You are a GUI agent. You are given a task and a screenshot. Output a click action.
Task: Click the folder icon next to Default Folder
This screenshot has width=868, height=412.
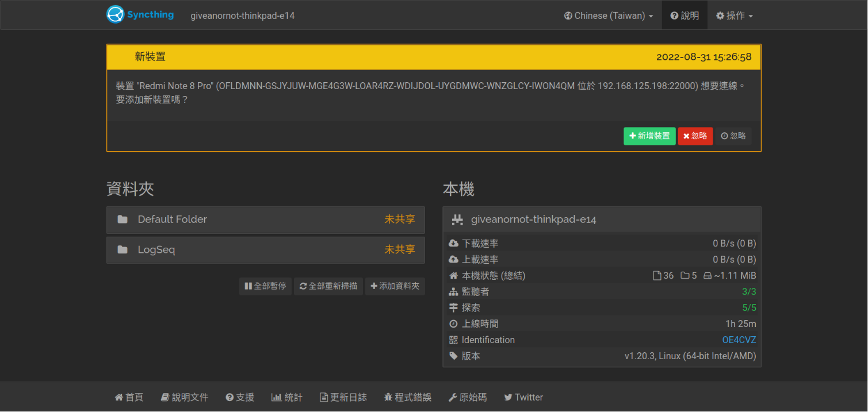123,220
